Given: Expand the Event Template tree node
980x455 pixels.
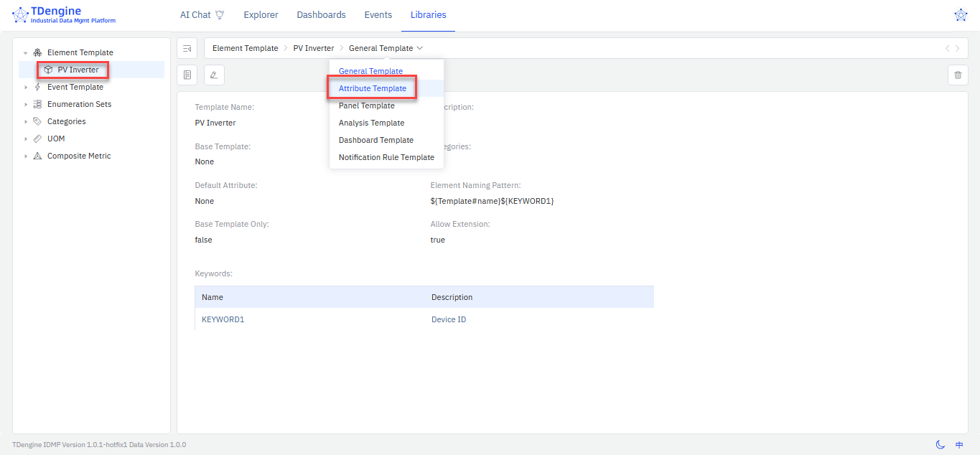Looking at the screenshot, I should pyautogui.click(x=26, y=88).
